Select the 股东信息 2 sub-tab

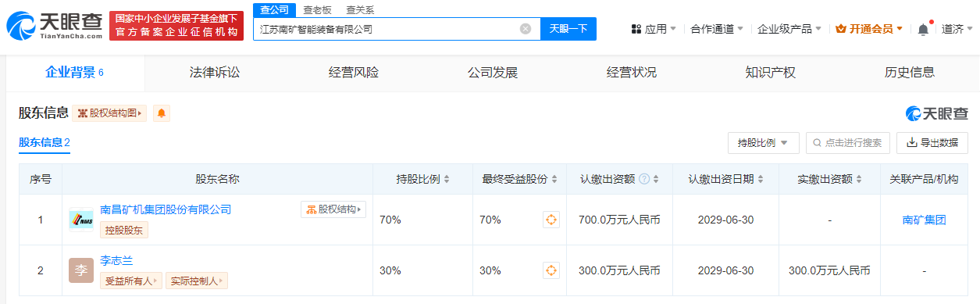point(45,142)
